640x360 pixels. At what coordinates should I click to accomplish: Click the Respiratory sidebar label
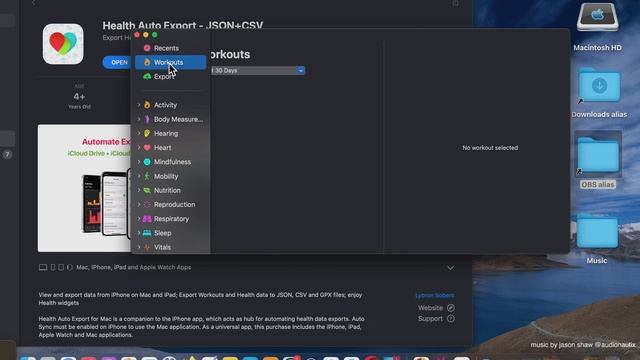171,219
